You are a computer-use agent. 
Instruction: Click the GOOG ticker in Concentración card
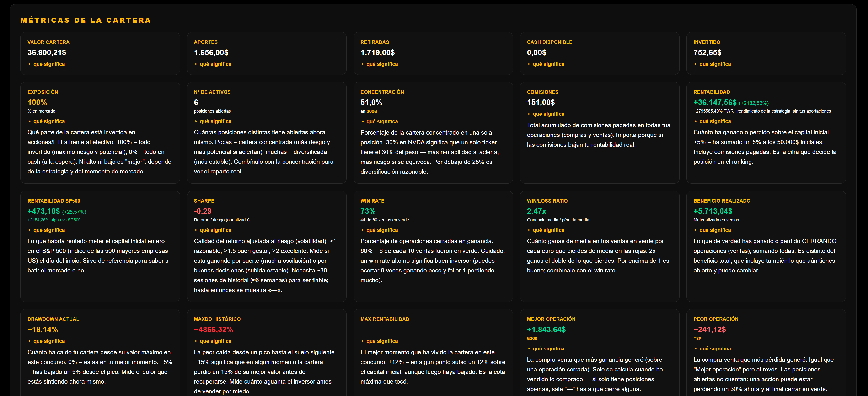tap(372, 111)
